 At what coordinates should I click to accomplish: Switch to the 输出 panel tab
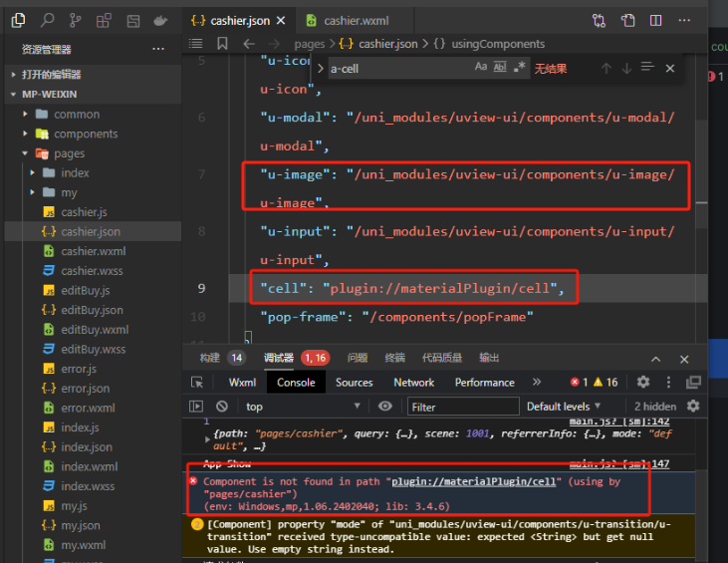point(488,358)
